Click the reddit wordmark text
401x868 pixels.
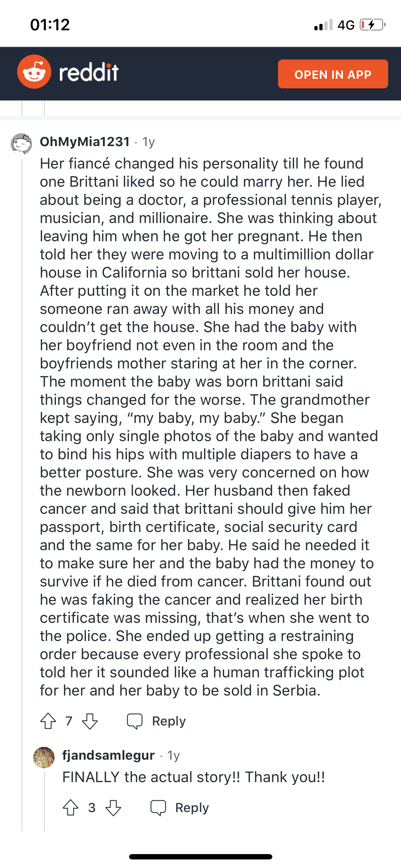pyautogui.click(x=89, y=72)
